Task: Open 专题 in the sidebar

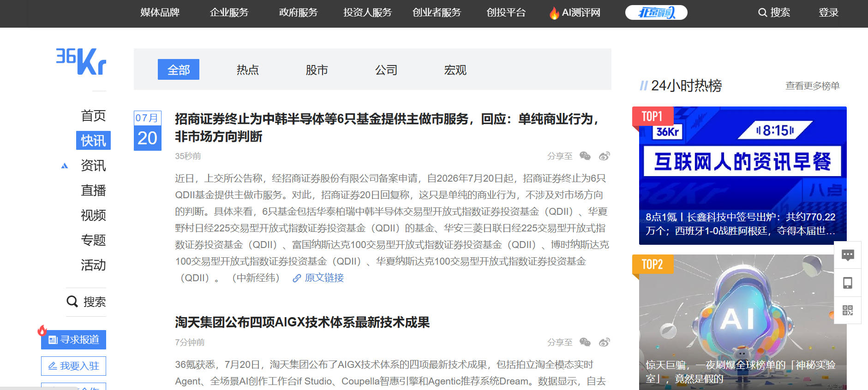Action: point(93,240)
